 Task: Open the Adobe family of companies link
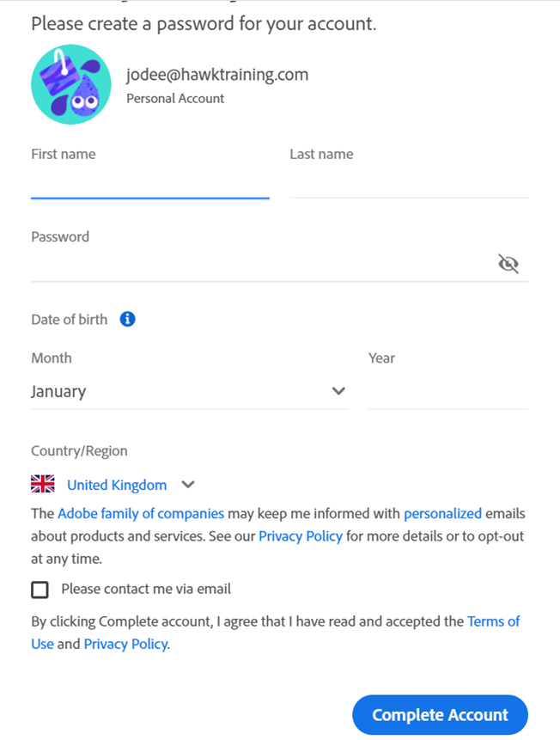click(141, 513)
